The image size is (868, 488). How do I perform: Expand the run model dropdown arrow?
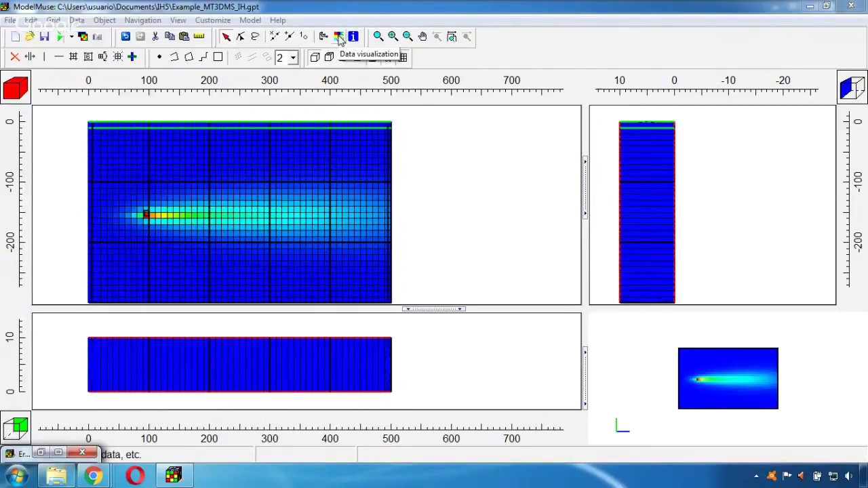[71, 37]
